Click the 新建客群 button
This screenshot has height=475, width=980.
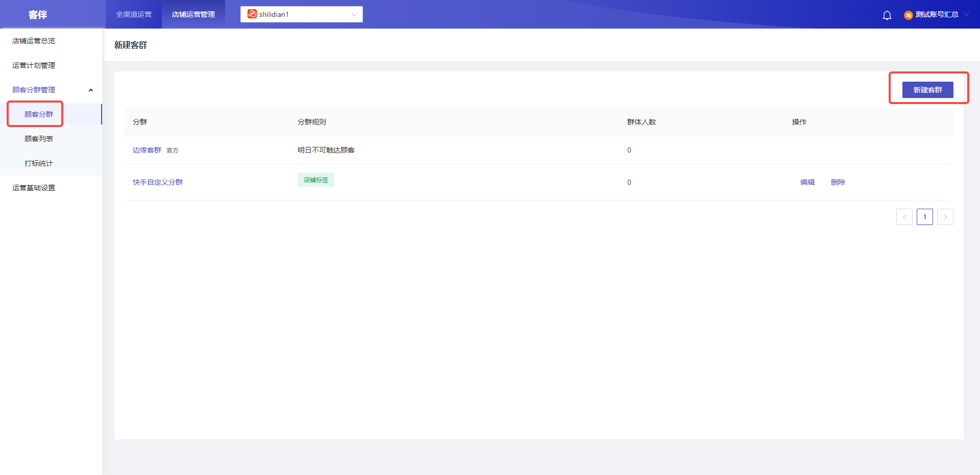point(928,90)
